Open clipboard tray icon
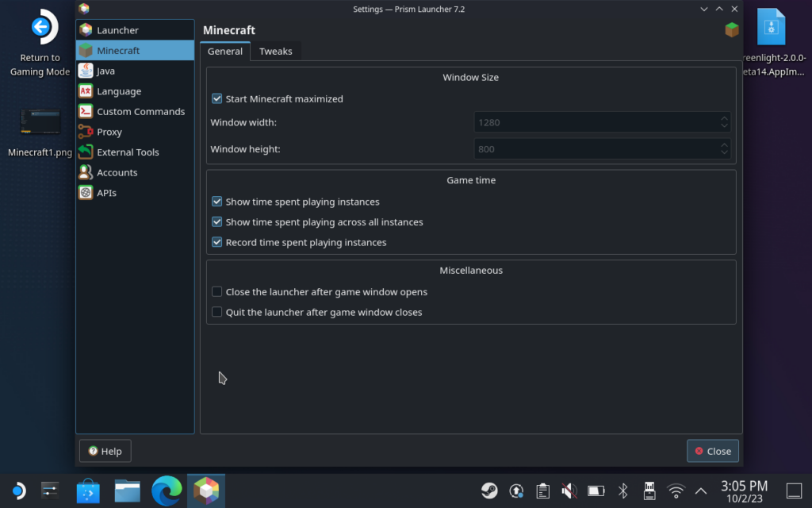This screenshot has height=508, width=812. coord(542,491)
